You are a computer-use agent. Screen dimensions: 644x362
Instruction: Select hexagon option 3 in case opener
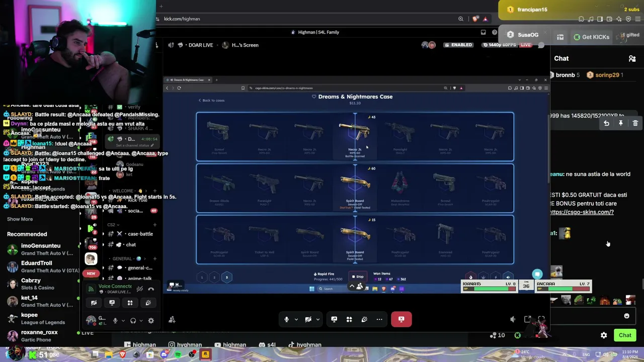tap(226, 277)
